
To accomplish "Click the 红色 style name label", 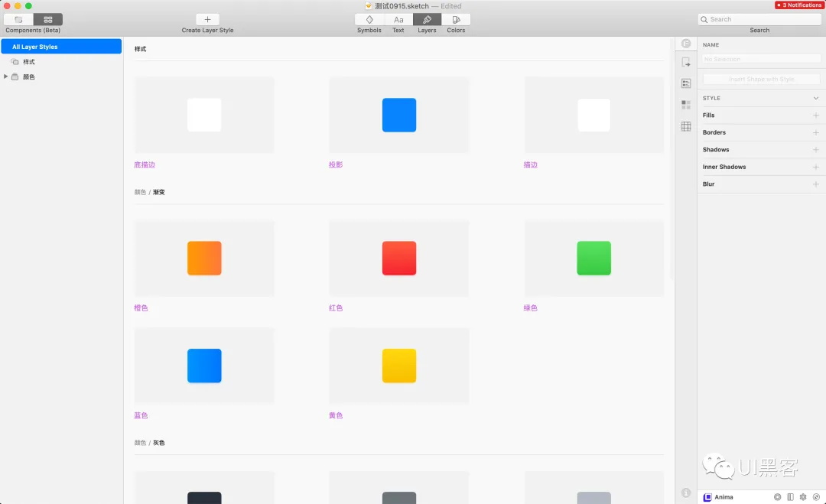I will (x=336, y=308).
